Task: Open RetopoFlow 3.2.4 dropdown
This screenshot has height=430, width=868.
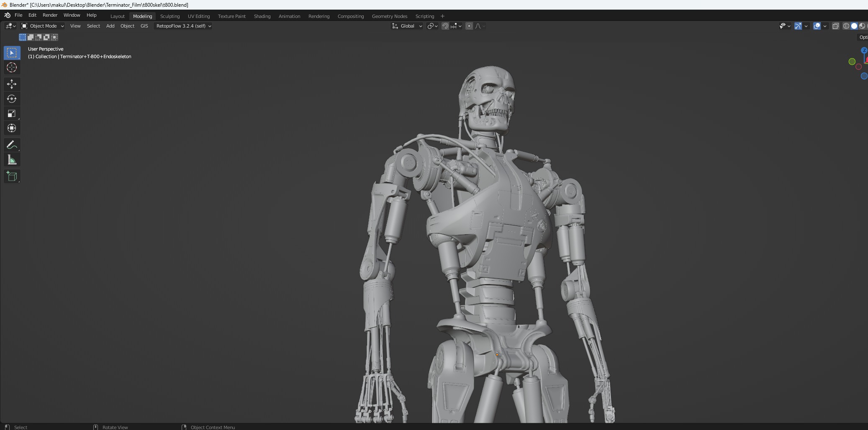Action: (x=183, y=26)
